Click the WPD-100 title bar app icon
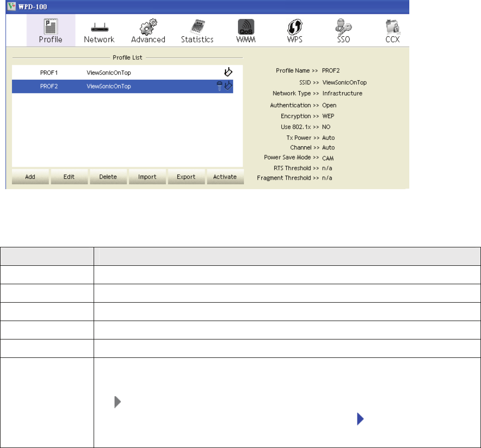The image size is (481, 448). pyautogui.click(x=11, y=6)
